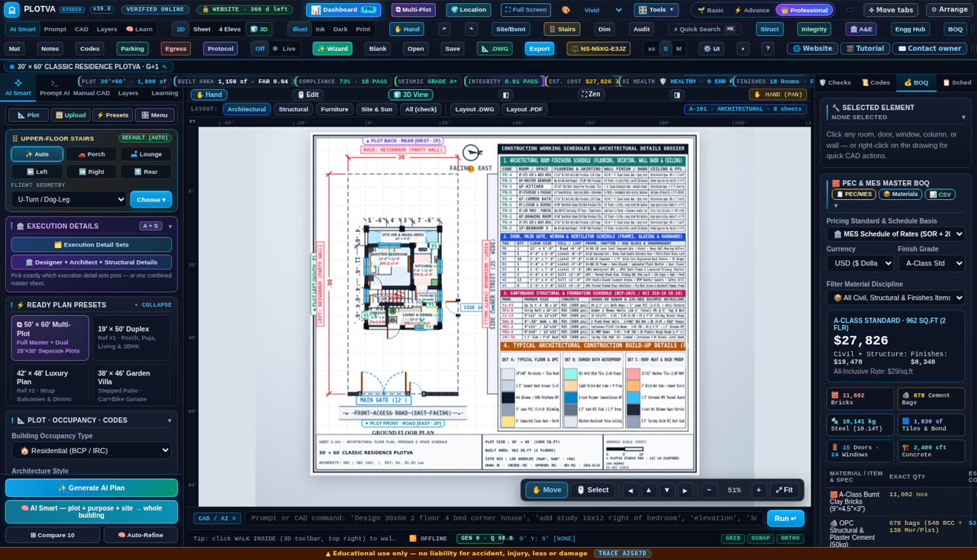The height and width of the screenshot is (560, 977).
Task: Pan the drawing view down
Action: point(667,490)
